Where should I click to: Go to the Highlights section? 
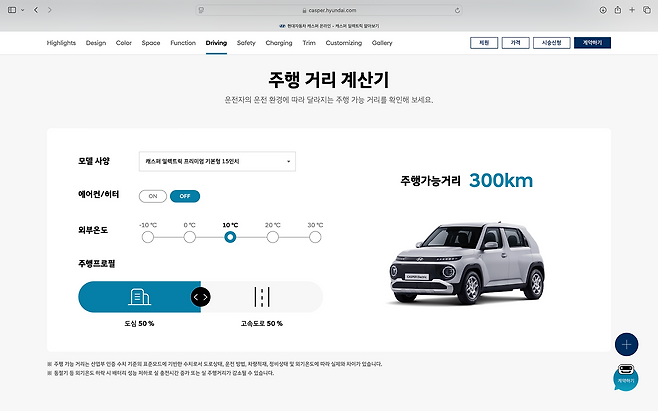[61, 43]
